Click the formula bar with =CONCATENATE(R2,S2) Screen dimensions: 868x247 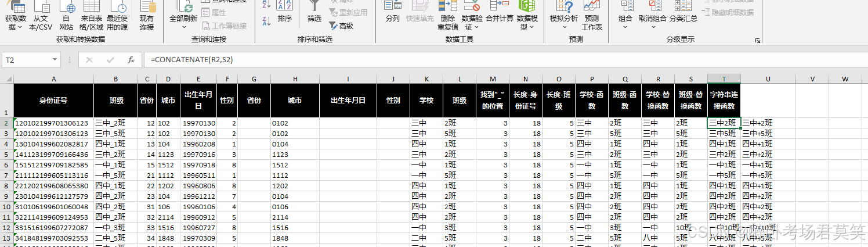tap(505, 60)
